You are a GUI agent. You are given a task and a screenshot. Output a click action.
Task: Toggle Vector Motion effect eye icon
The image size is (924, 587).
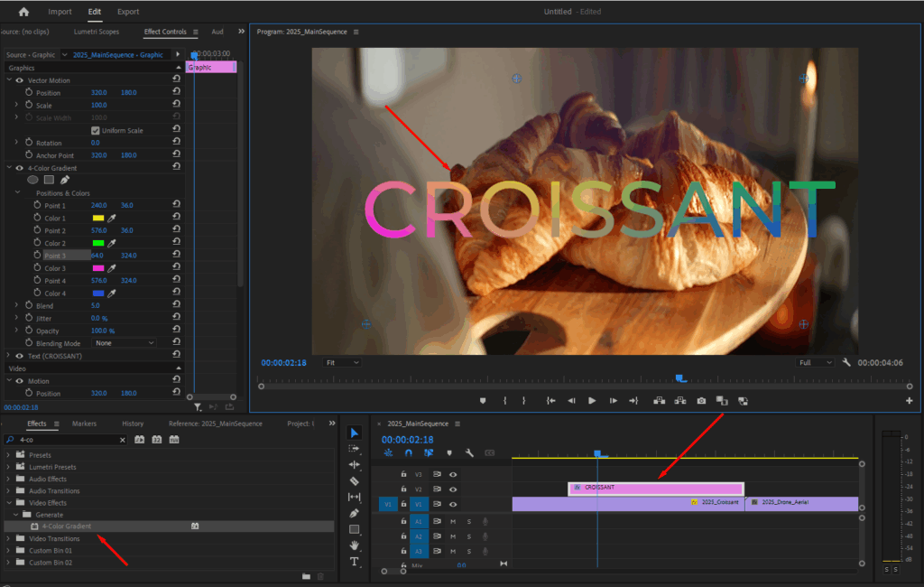pos(20,80)
